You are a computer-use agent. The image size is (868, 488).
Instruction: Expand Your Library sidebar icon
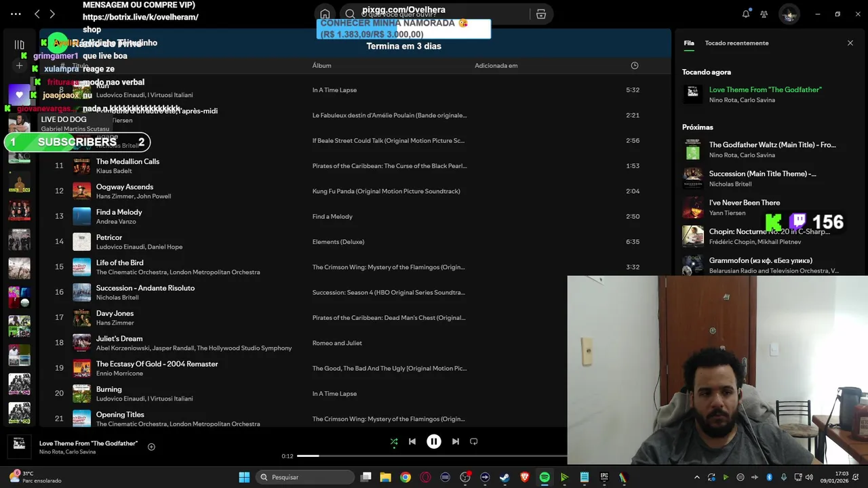click(x=19, y=45)
